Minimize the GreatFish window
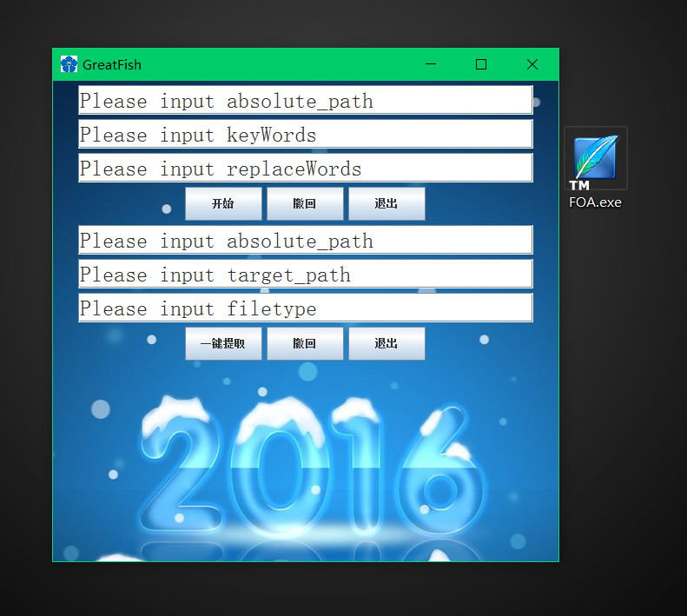This screenshot has width=687, height=616. pos(431,64)
